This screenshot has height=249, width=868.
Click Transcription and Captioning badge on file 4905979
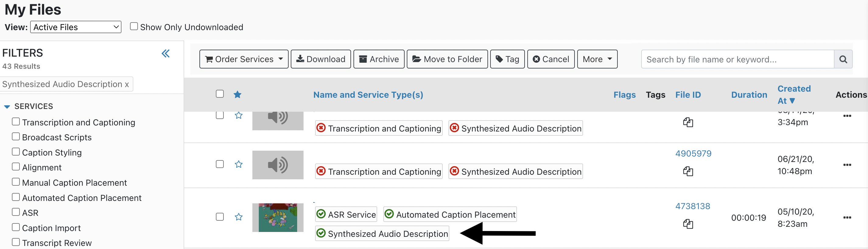pyautogui.click(x=379, y=171)
